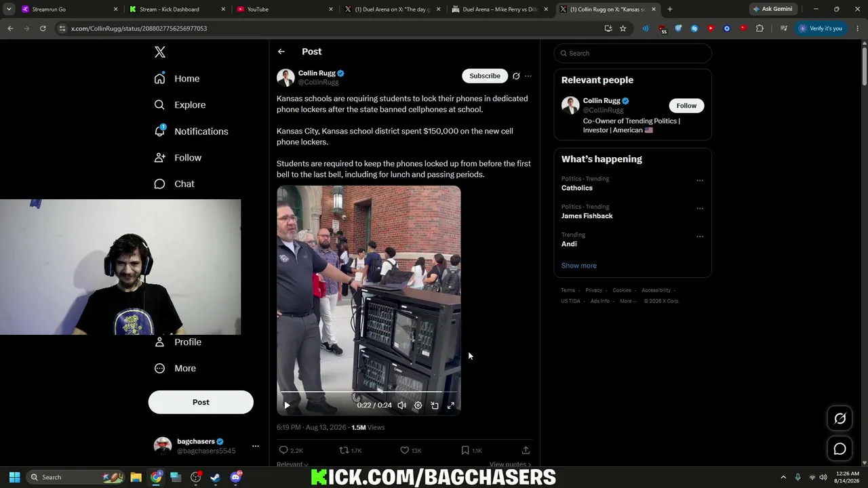Image resolution: width=868 pixels, height=488 pixels.
Task: Go back with the browser back arrow
Action: pyautogui.click(x=10, y=28)
